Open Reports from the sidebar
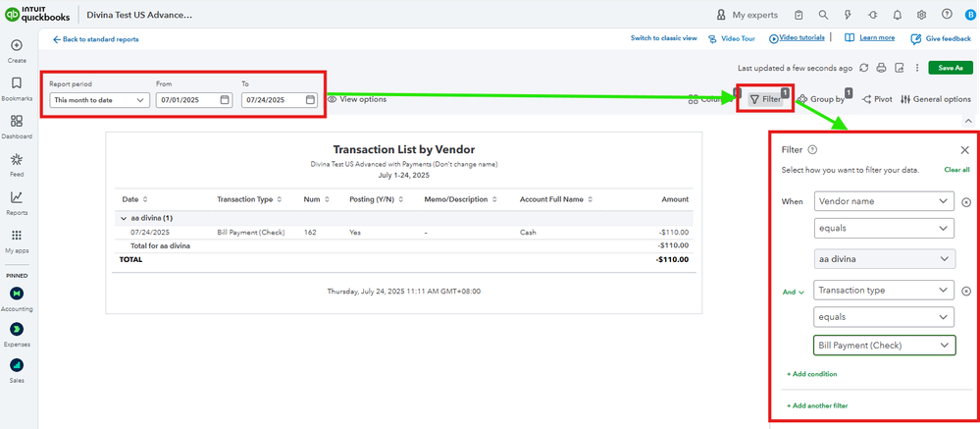This screenshot has height=429, width=980. point(17,203)
